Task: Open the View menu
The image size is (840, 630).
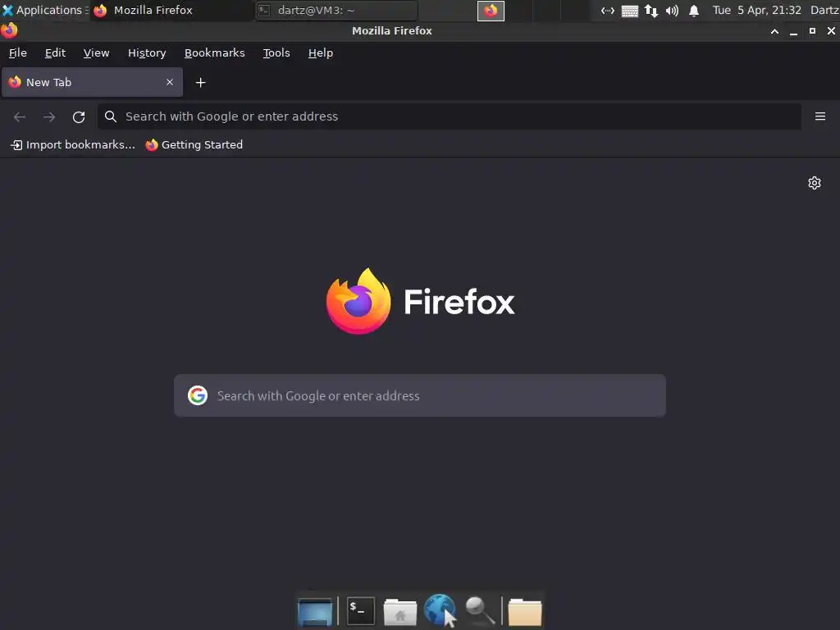Action: point(97,53)
